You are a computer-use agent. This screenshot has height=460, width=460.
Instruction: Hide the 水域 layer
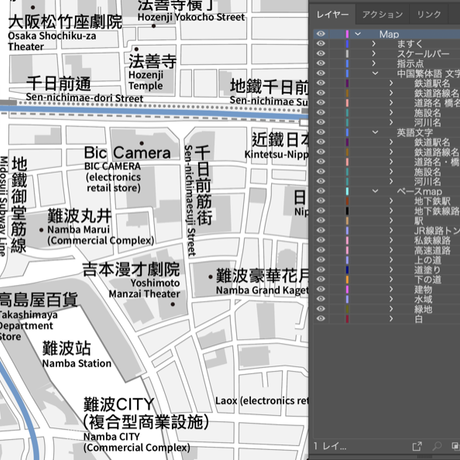pyautogui.click(x=321, y=299)
